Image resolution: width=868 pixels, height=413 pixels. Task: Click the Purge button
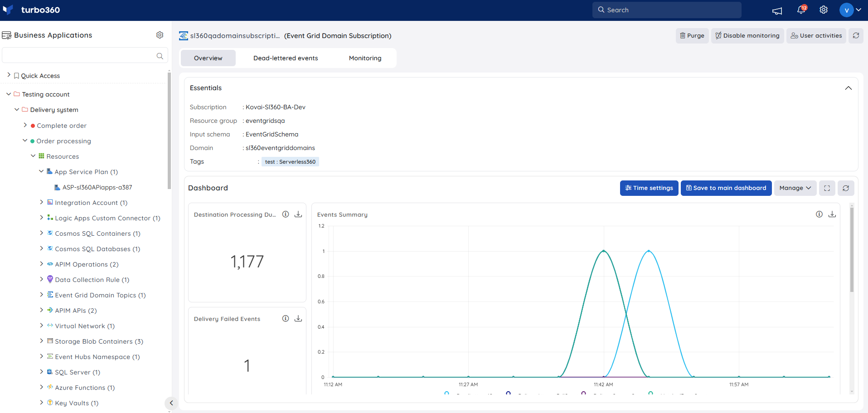692,35
